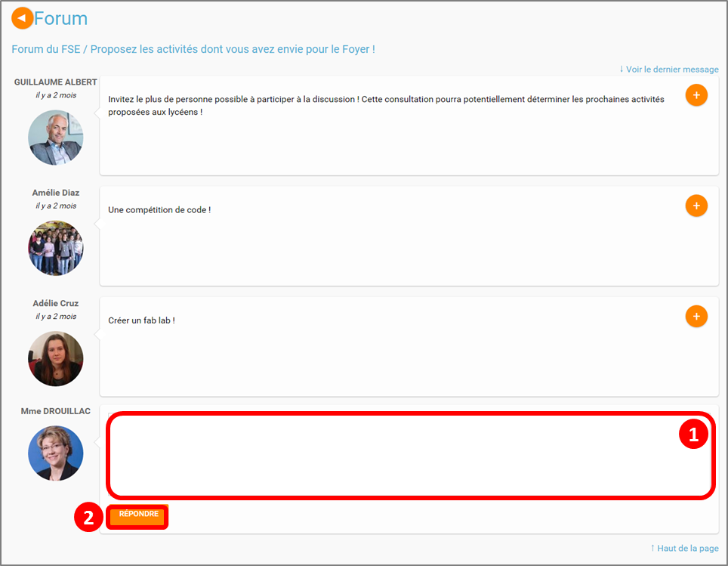This screenshot has height=566, width=728.
Task: Jump to last message via 'Voir le dernier message'
Action: tap(668, 70)
